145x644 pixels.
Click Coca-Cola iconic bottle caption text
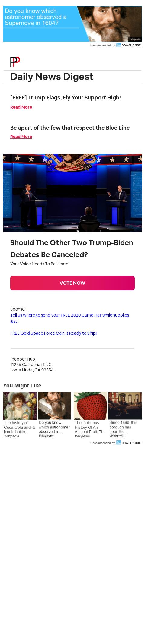tap(20, 427)
